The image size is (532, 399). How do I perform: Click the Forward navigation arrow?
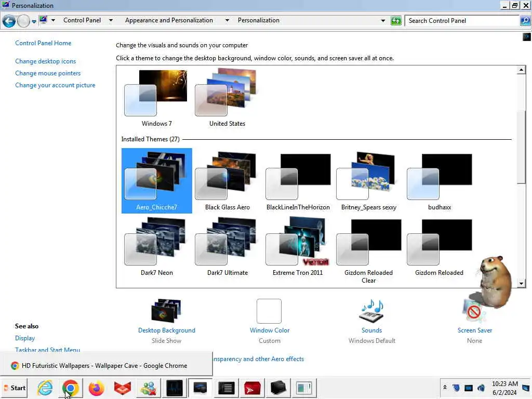click(23, 21)
